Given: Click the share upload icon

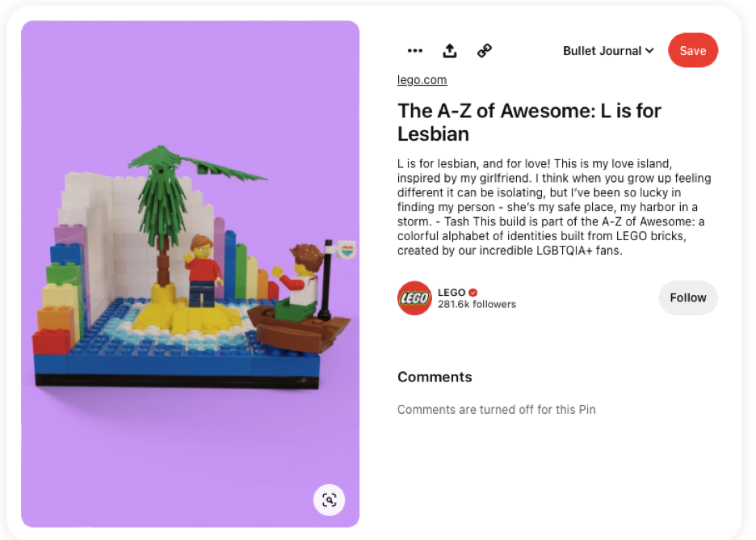Looking at the screenshot, I should pyautogui.click(x=449, y=51).
